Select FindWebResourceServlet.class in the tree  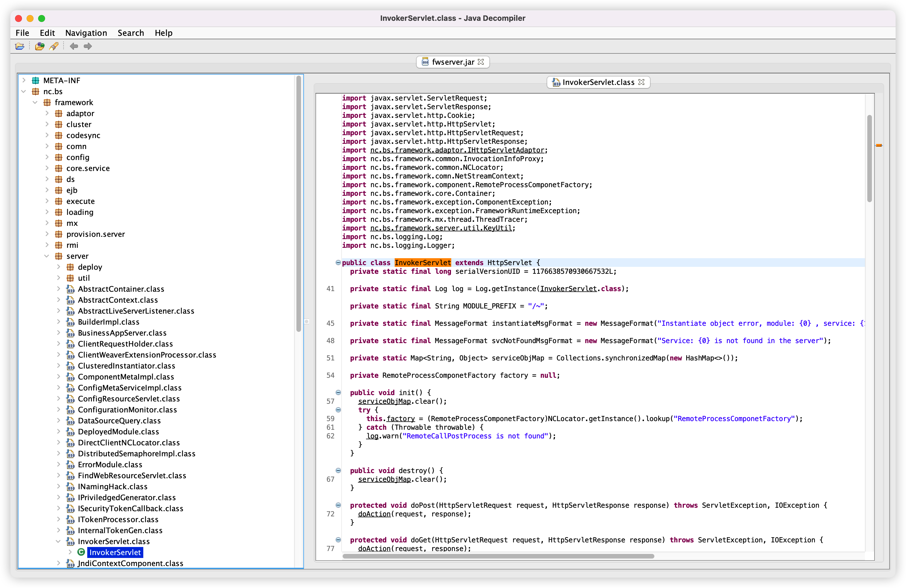(132, 476)
